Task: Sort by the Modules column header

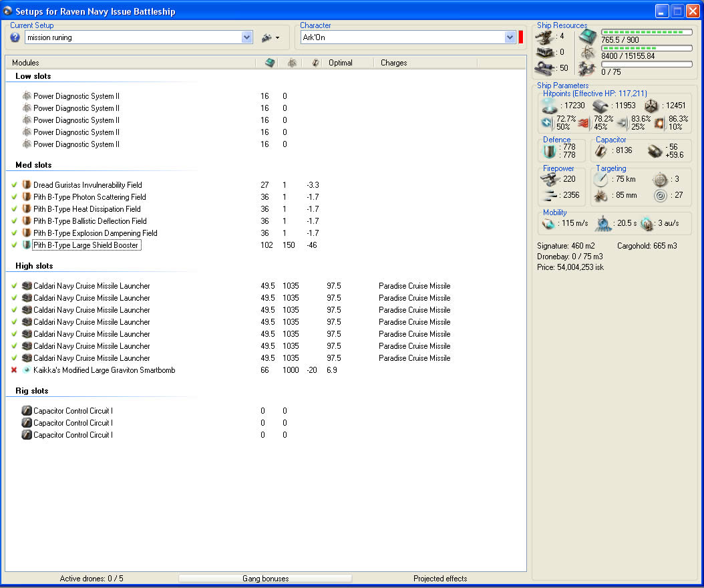Action: tap(130, 63)
